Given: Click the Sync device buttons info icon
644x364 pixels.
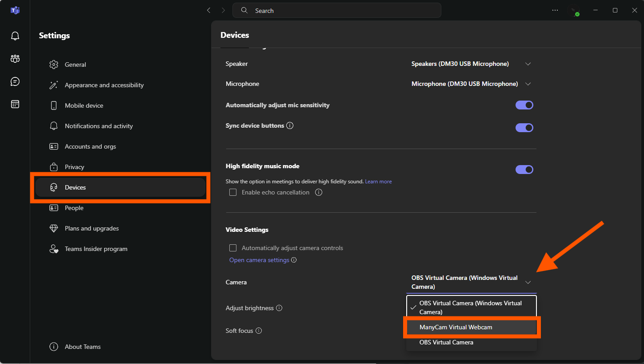Looking at the screenshot, I should (290, 125).
